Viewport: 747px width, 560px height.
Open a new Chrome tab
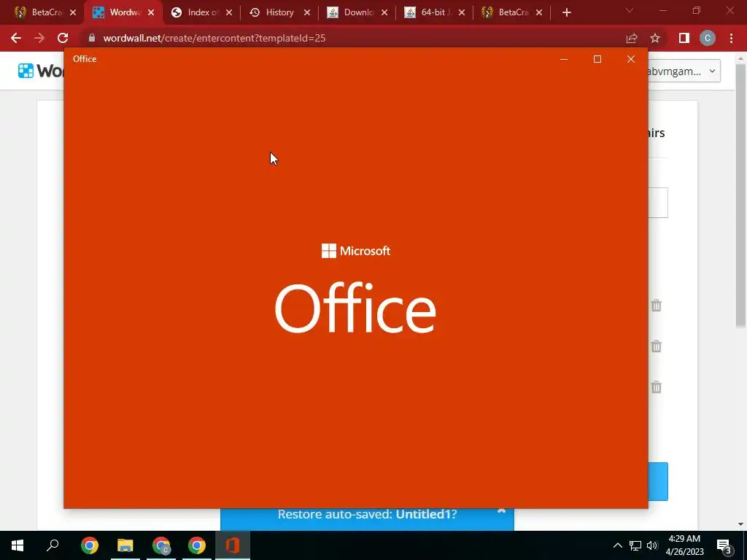coord(566,12)
